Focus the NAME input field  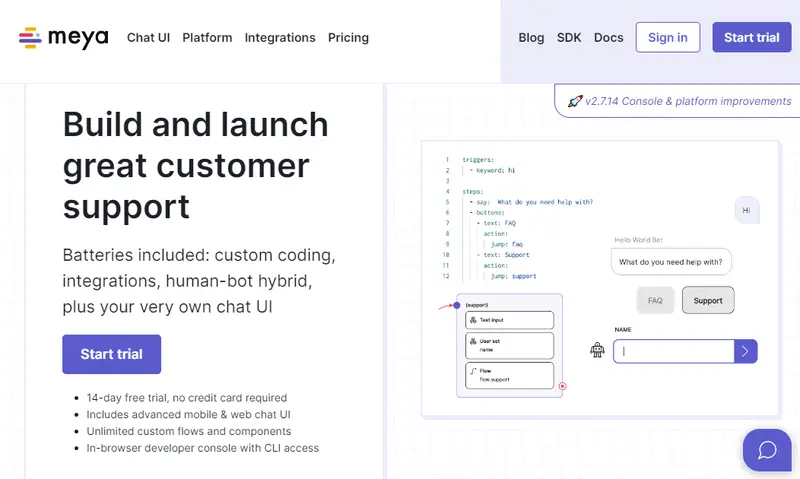coord(673,351)
